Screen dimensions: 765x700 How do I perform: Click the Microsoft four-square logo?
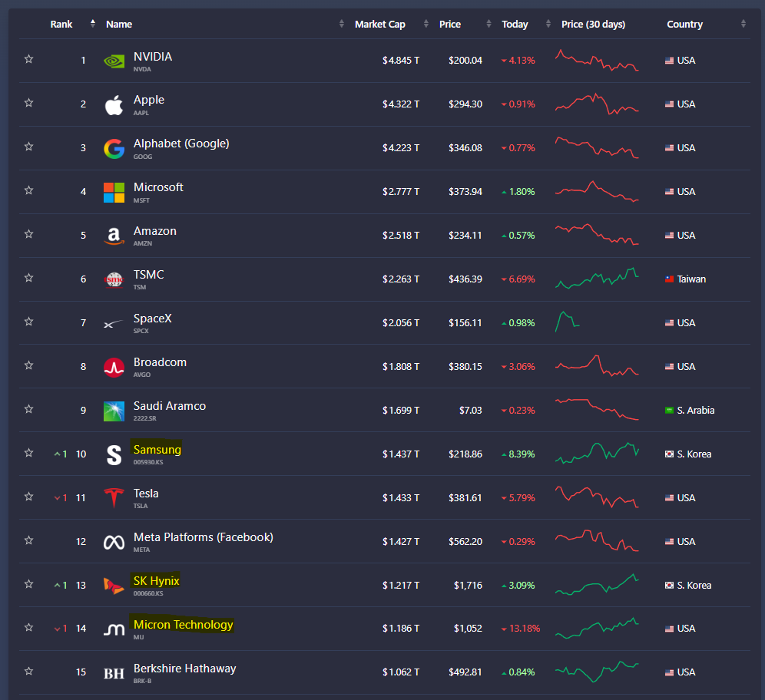coord(114,193)
